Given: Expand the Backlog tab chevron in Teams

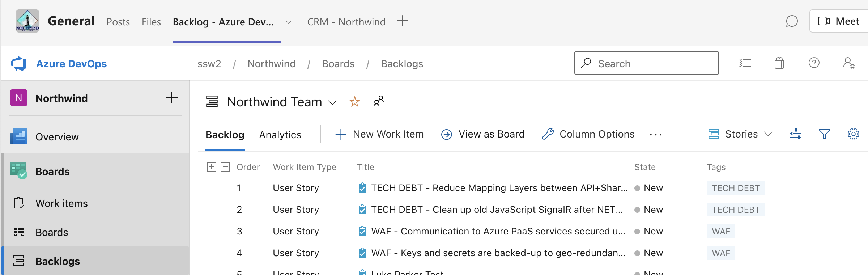Looking at the screenshot, I should tap(289, 22).
